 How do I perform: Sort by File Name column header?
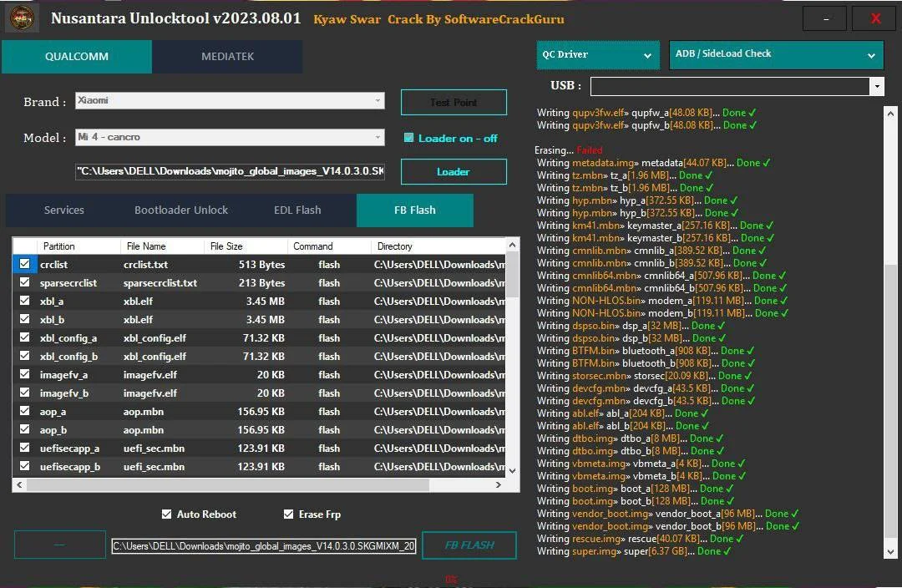point(162,246)
